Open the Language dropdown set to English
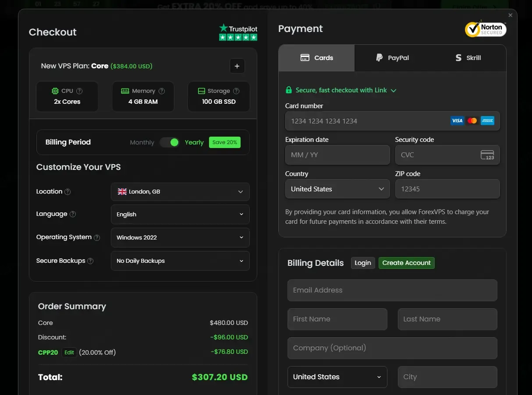532x395 pixels. pos(180,215)
